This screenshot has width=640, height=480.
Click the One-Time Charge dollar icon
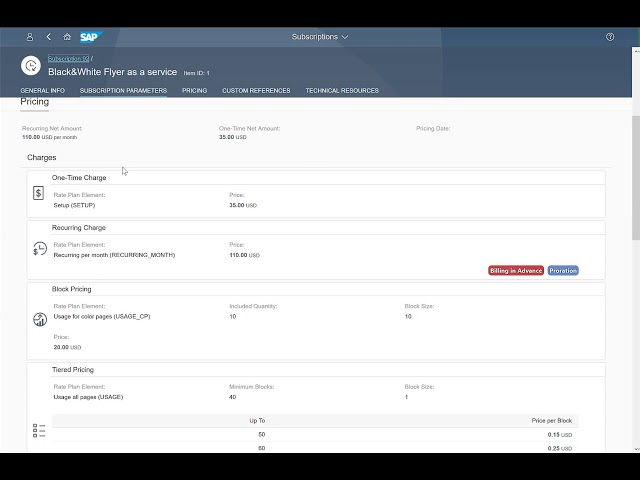38,193
